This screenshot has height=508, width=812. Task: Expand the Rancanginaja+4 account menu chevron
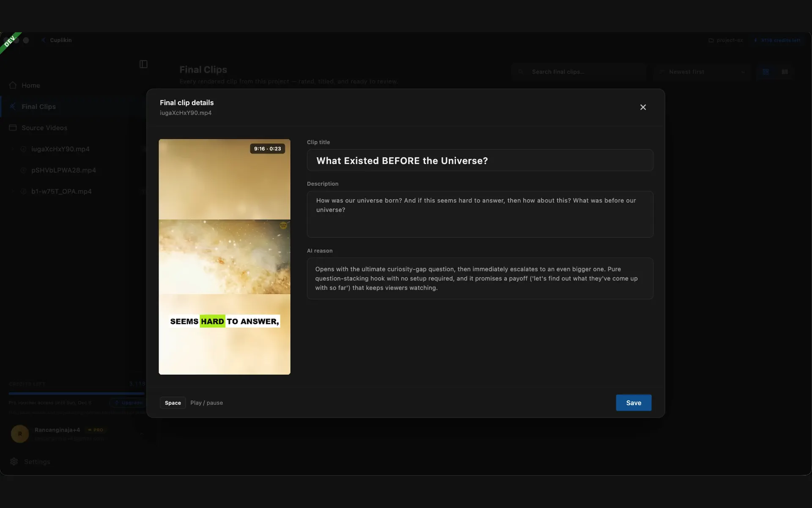click(x=141, y=434)
